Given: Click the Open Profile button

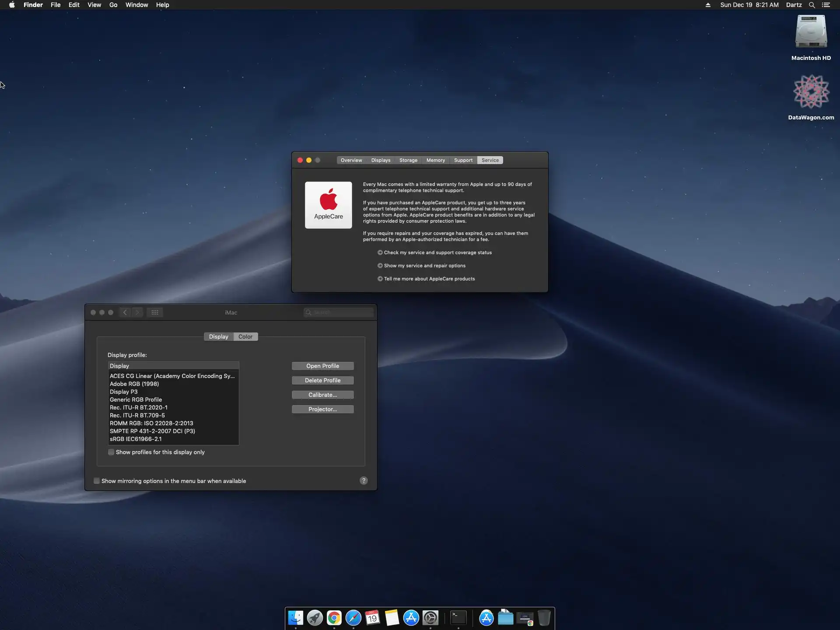Looking at the screenshot, I should (322, 366).
